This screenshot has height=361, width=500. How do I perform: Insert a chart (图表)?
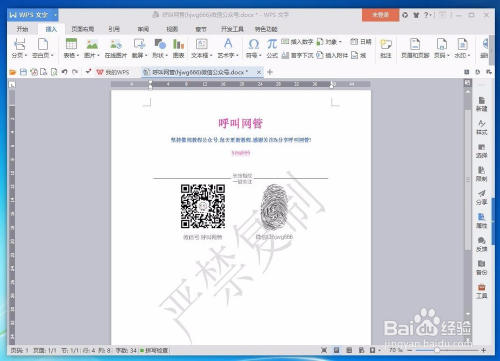[x=179, y=48]
